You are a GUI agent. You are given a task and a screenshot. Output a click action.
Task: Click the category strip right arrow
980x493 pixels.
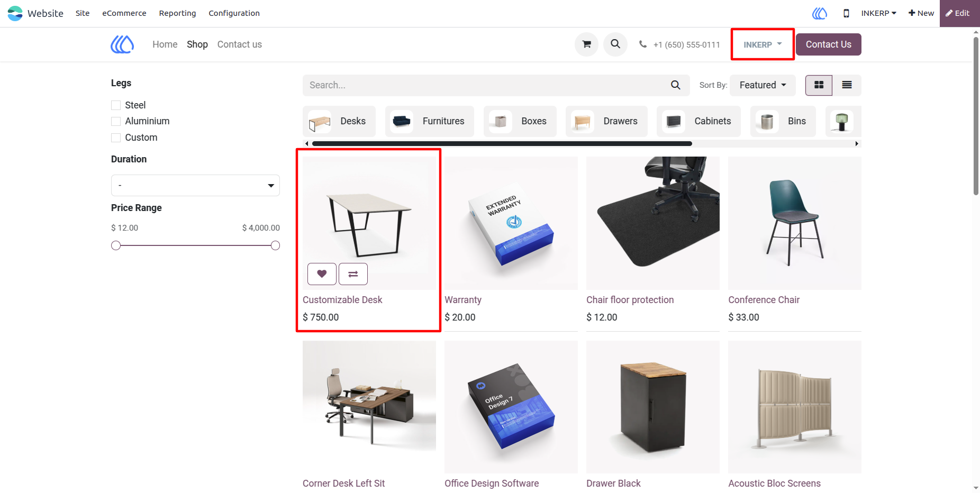point(857,144)
